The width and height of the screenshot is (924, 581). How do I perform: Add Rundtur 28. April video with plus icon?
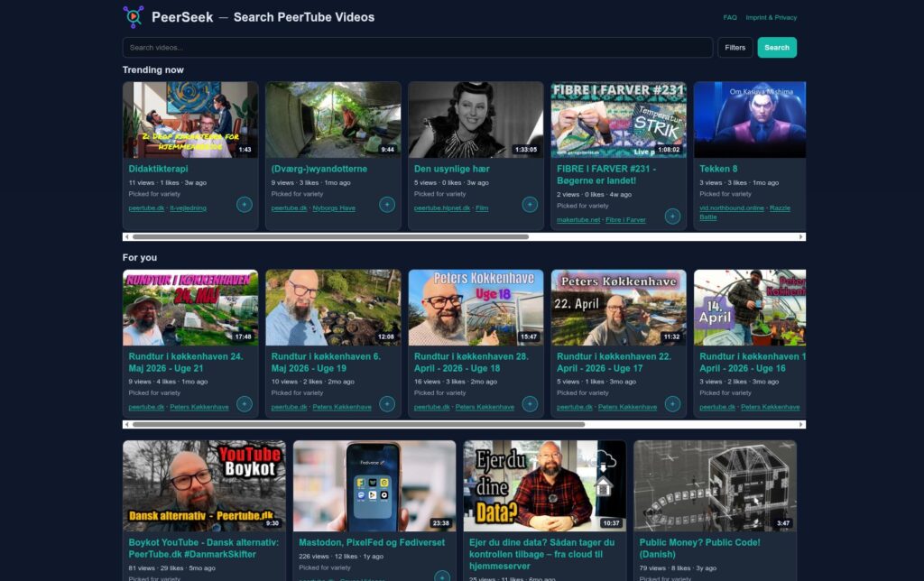[529, 403]
